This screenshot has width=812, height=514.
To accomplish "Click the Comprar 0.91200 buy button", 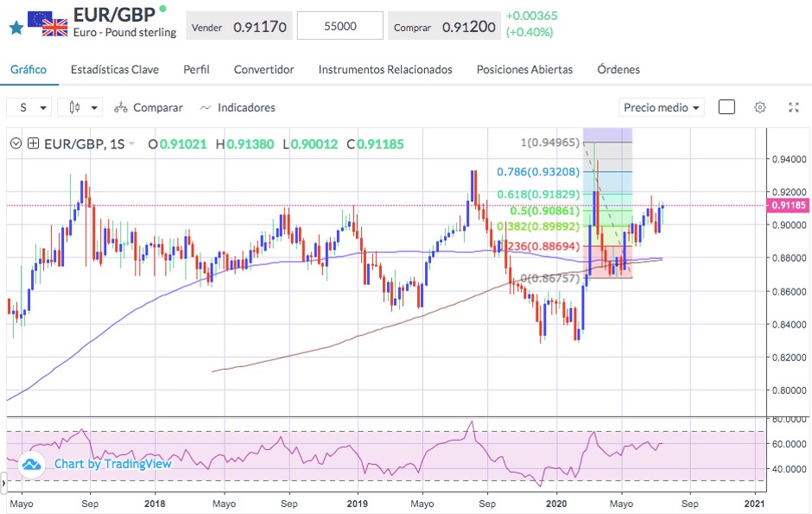I will pos(444,27).
